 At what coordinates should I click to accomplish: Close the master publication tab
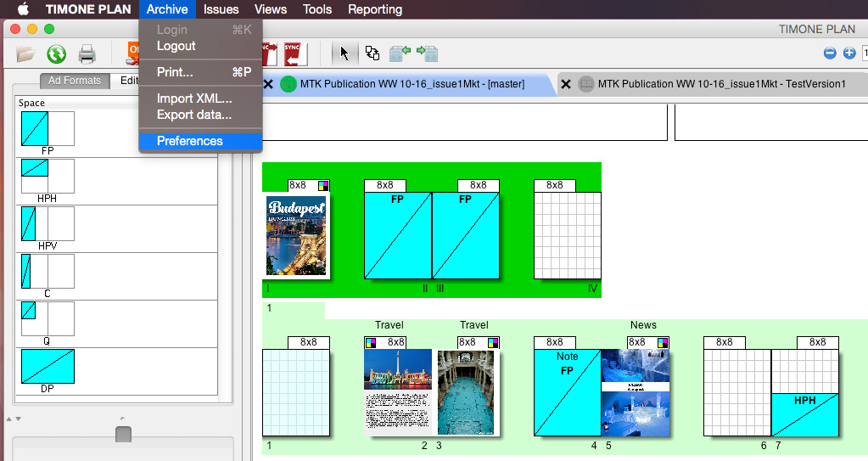tap(268, 84)
